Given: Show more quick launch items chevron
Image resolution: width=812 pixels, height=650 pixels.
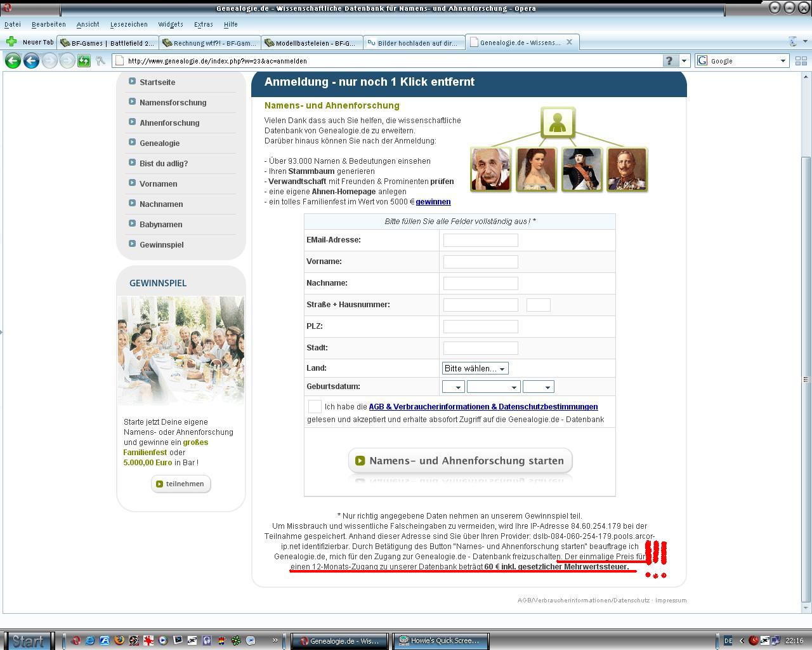Looking at the screenshot, I should coord(275,640).
